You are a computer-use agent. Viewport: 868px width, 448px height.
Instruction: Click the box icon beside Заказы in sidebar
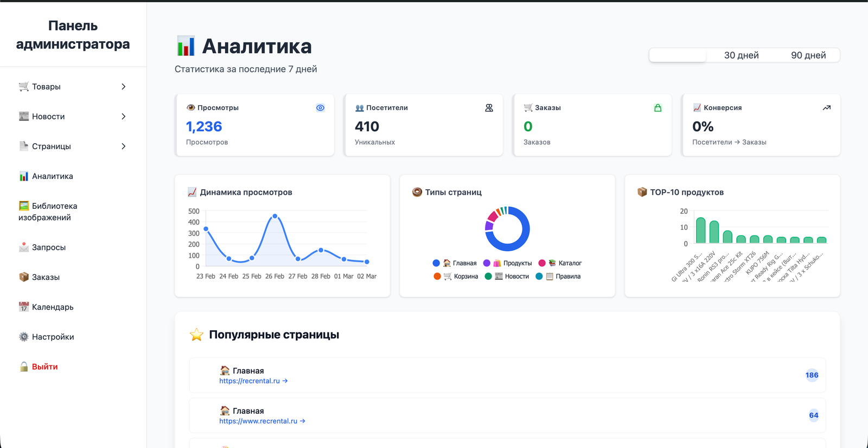tap(24, 277)
